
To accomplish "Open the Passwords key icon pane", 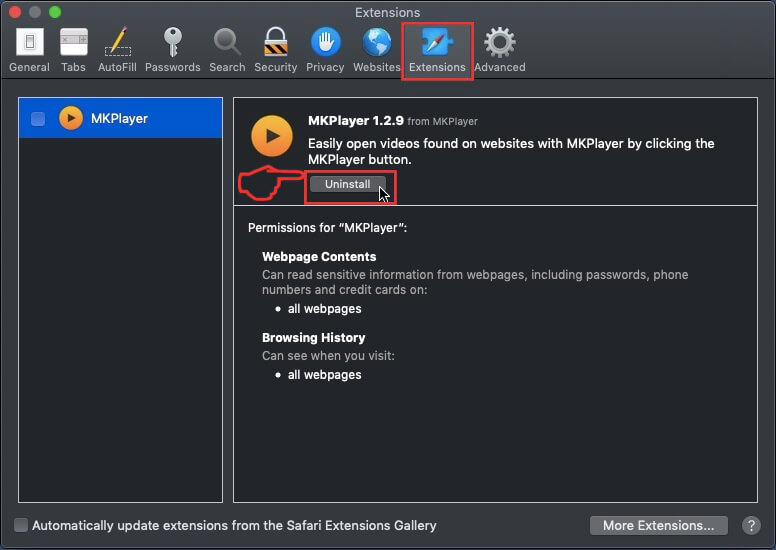I will (x=172, y=50).
